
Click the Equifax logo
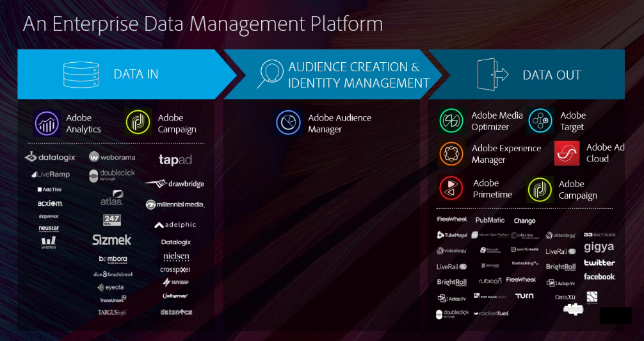pyautogui.click(x=49, y=217)
